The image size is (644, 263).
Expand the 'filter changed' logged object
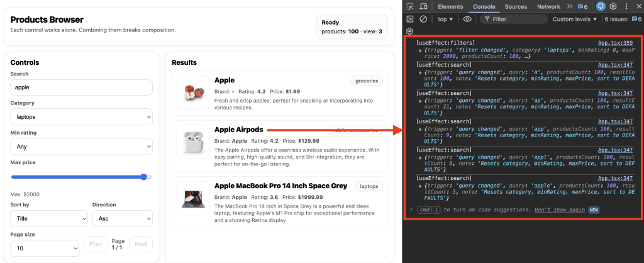point(420,50)
